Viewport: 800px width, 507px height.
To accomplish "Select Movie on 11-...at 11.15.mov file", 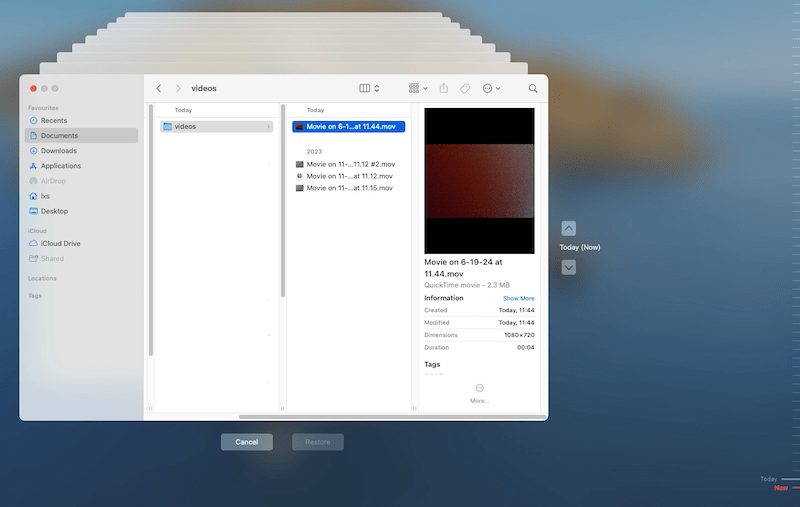I will coord(349,188).
